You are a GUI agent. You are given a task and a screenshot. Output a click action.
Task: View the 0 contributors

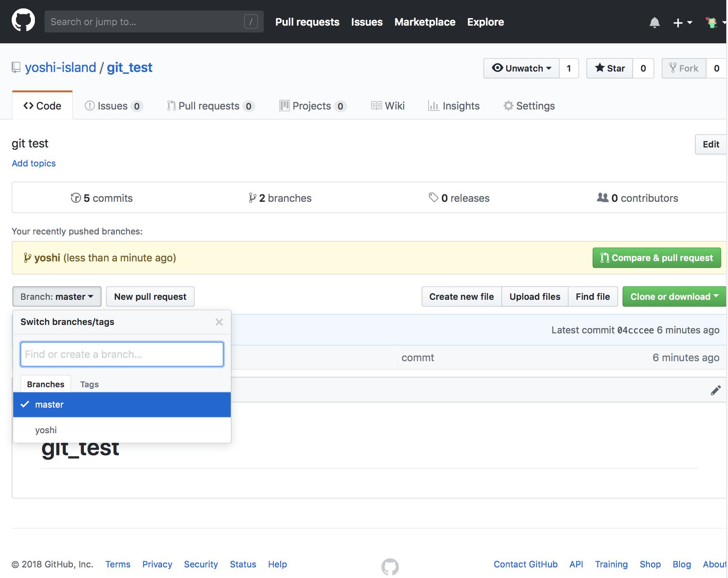pos(637,198)
